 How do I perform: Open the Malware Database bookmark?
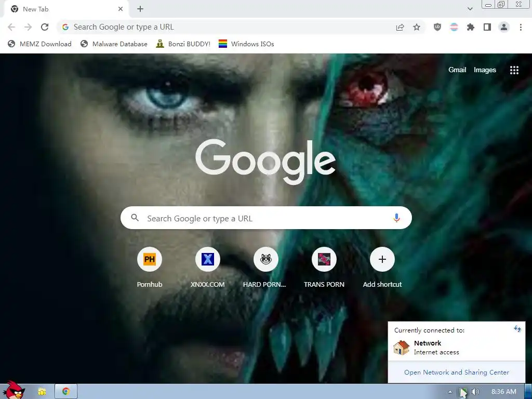pos(114,44)
